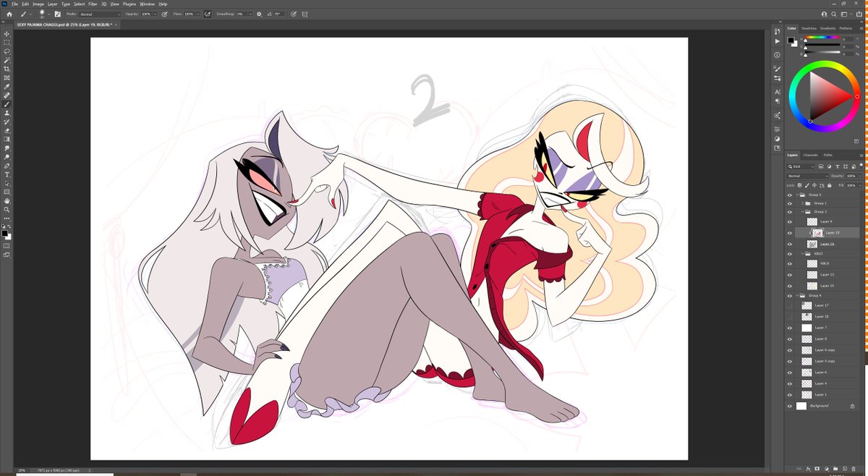
Task: Open the File menu
Action: point(14,4)
